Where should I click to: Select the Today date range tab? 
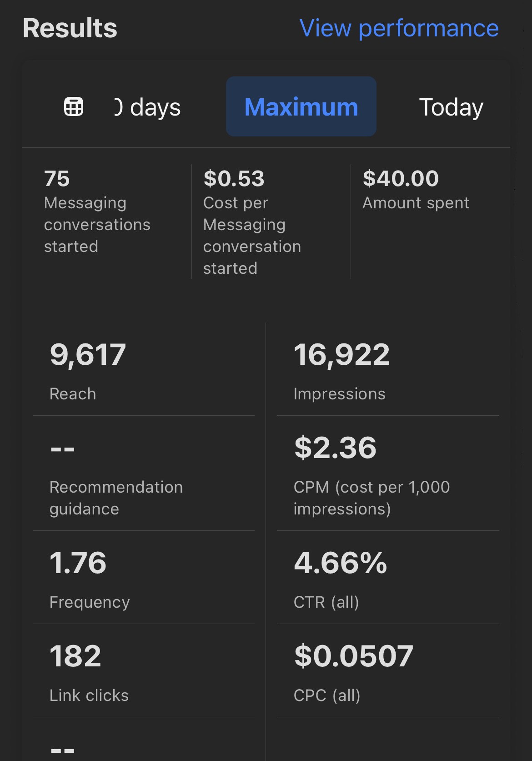[x=451, y=107]
